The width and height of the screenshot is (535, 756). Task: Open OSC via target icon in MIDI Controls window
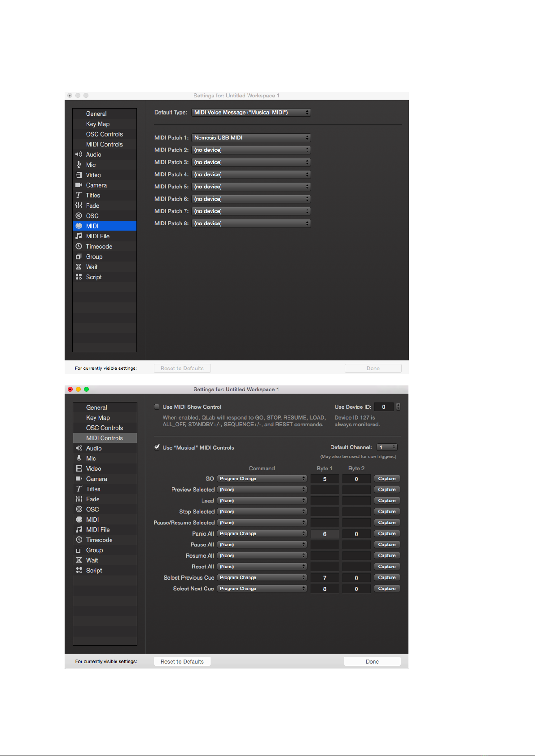click(79, 509)
